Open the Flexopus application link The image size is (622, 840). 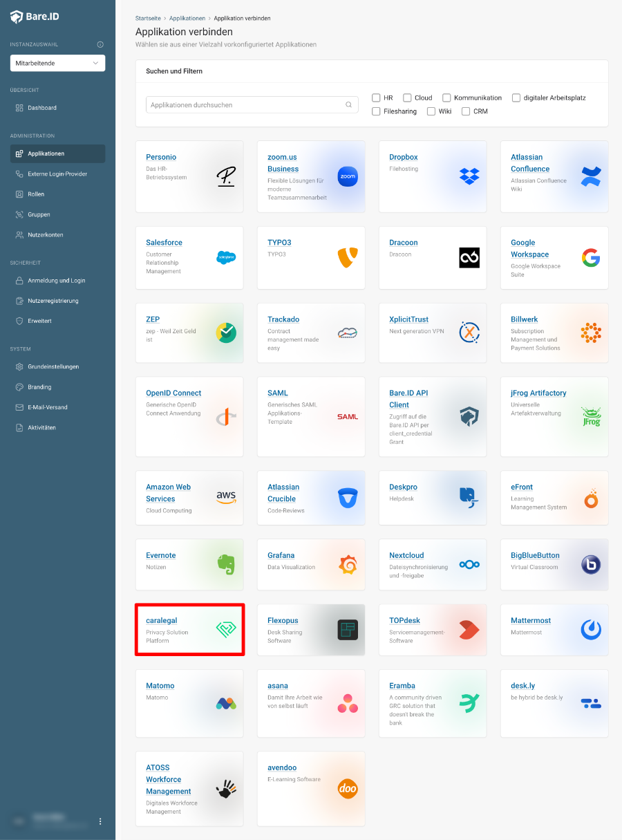coord(283,620)
